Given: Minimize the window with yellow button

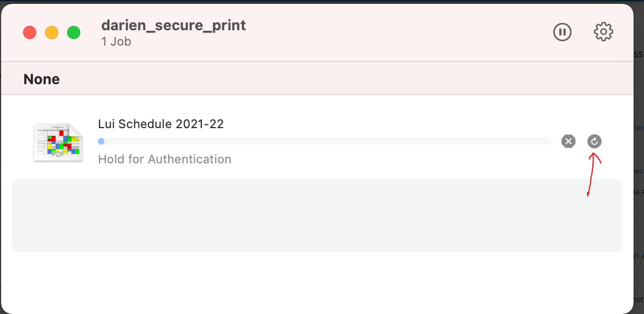Looking at the screenshot, I should click(52, 32).
